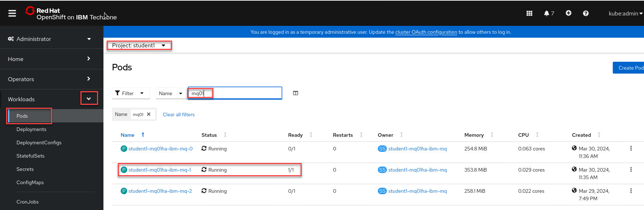Click the manage columns icon
Viewport: 644px width, 210px height.
click(295, 93)
